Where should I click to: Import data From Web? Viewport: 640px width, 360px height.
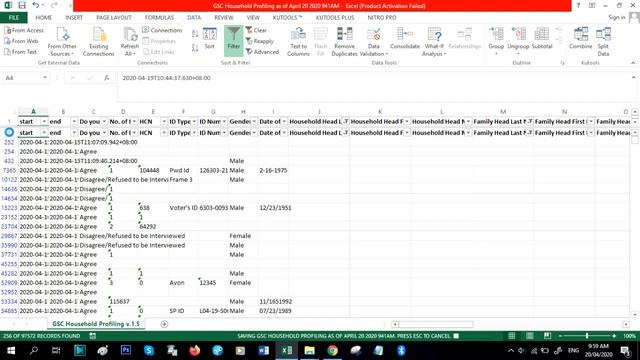tap(21, 41)
